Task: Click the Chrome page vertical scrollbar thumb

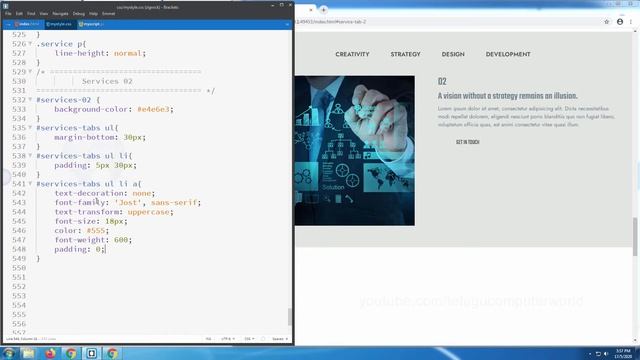Action: pyautogui.click(x=635, y=237)
